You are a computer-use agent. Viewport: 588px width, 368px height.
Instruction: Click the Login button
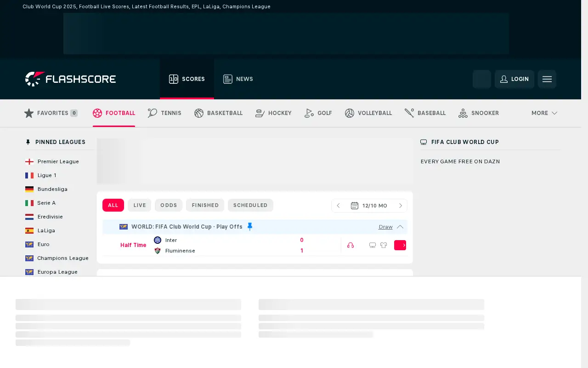click(x=514, y=79)
